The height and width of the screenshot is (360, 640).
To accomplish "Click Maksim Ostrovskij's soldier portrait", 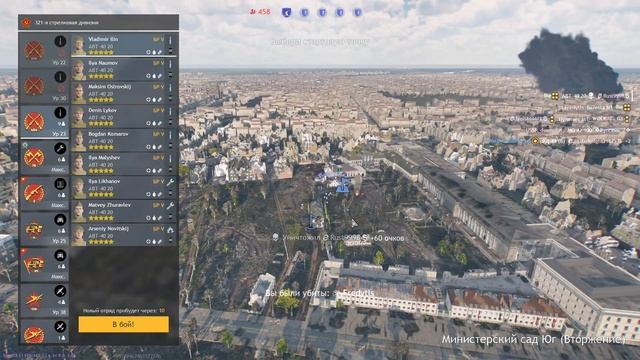I will pyautogui.click(x=79, y=93).
